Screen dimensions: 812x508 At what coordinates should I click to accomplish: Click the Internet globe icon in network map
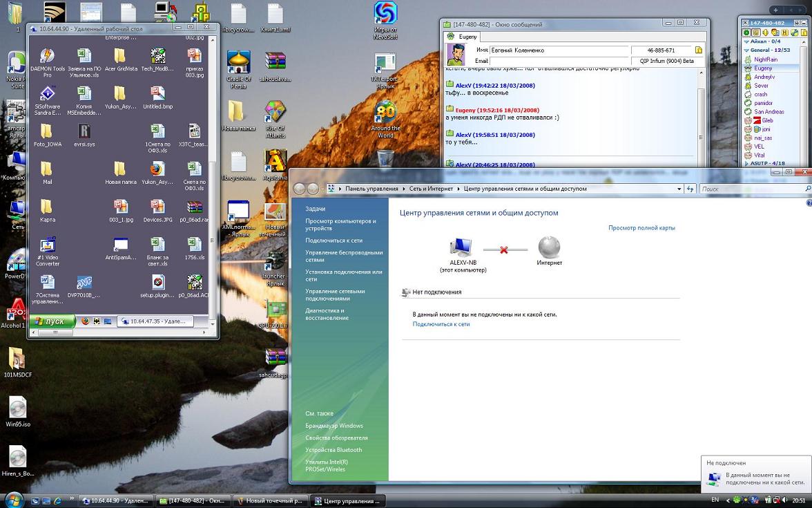[549, 247]
